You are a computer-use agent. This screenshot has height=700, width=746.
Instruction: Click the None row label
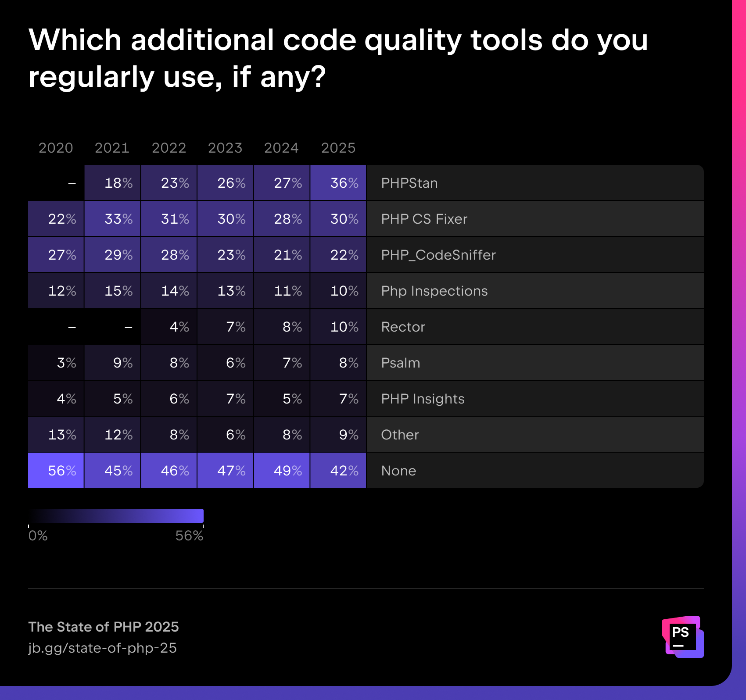[398, 471]
